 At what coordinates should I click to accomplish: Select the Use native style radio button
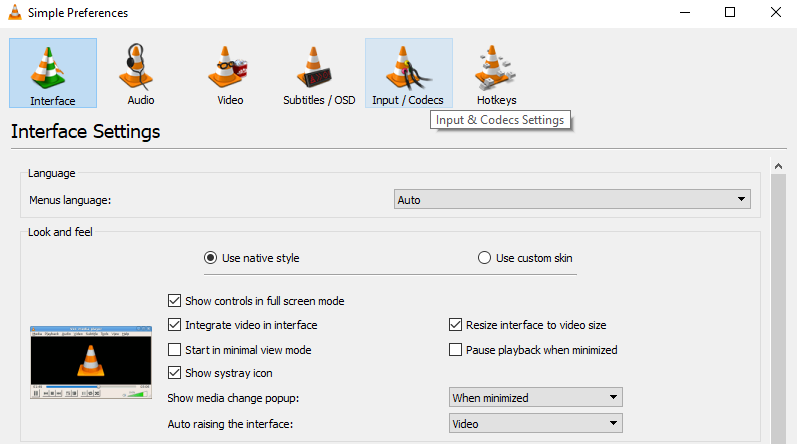click(210, 258)
